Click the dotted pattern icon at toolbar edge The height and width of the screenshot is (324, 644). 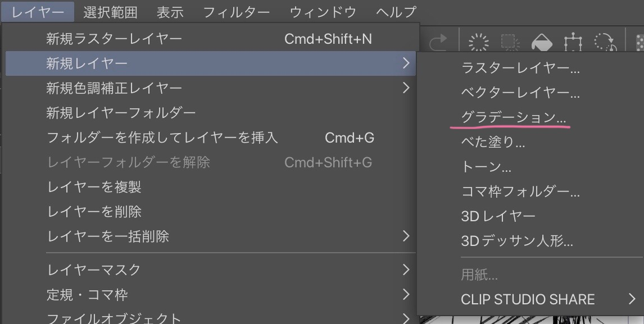(640, 43)
